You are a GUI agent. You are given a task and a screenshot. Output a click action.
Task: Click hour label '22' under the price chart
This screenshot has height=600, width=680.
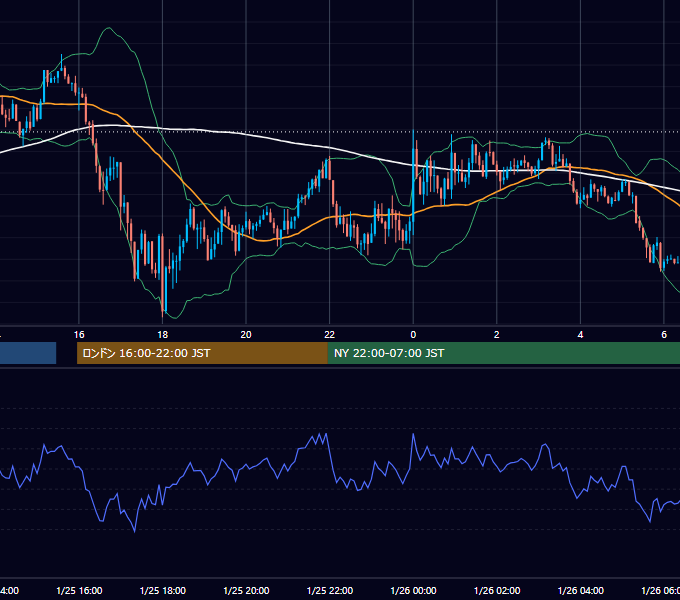[x=330, y=335]
